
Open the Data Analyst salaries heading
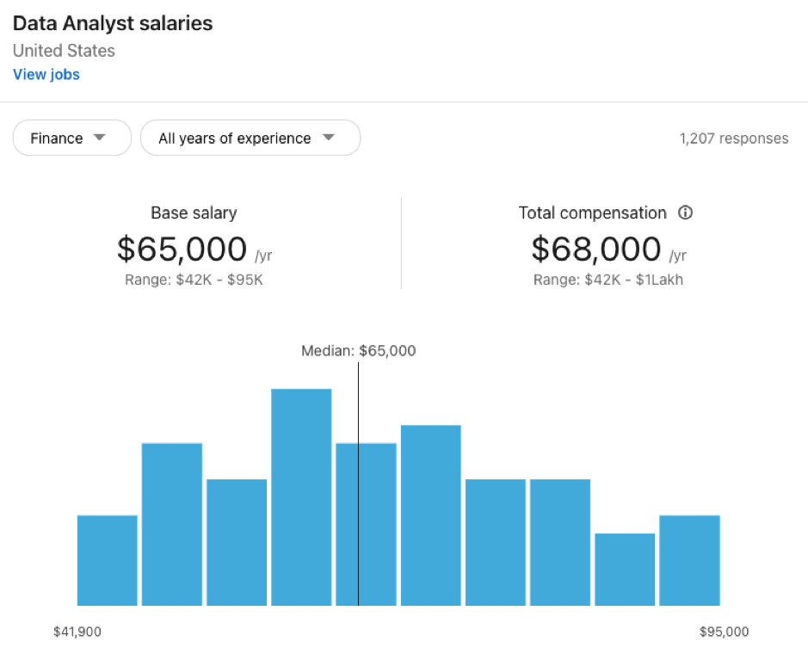tap(112, 23)
